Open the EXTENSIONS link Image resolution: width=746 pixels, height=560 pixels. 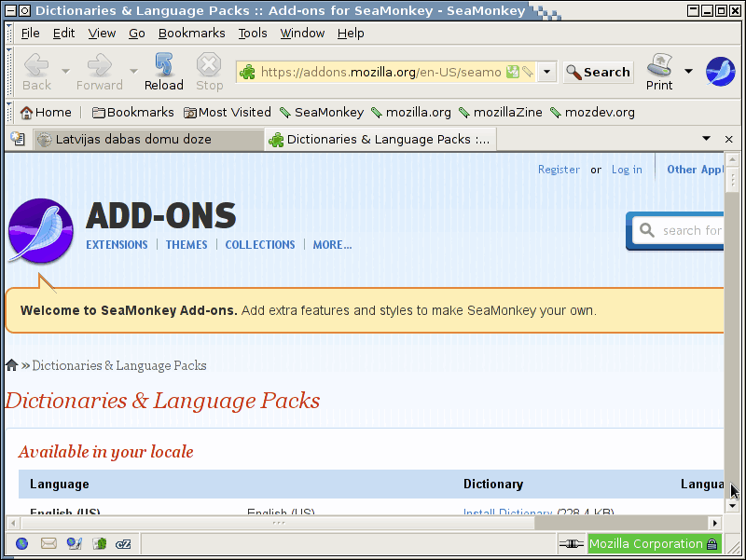click(117, 245)
